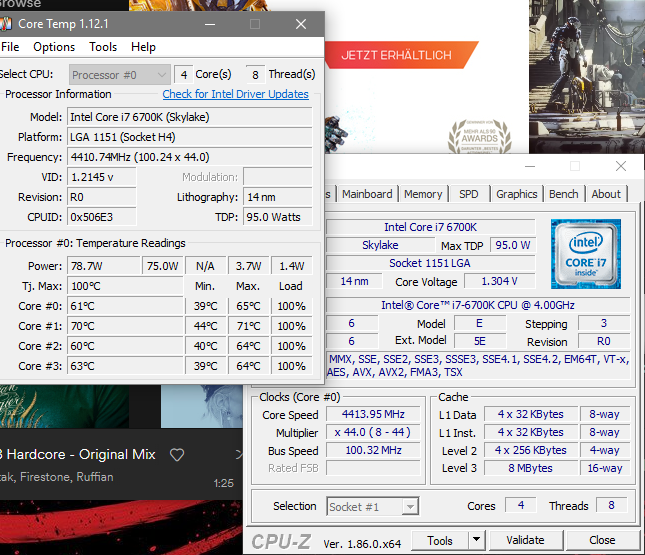Click the specification Intel Core i7-6700K CPU @ 4.00GHz
Screen dimensions: 645x555
pos(478,305)
